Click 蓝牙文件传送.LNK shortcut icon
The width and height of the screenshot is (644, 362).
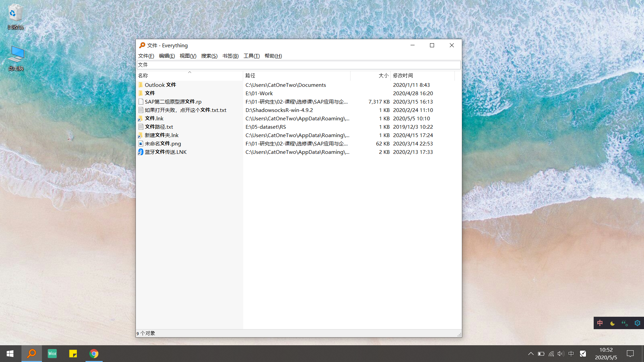tap(141, 152)
